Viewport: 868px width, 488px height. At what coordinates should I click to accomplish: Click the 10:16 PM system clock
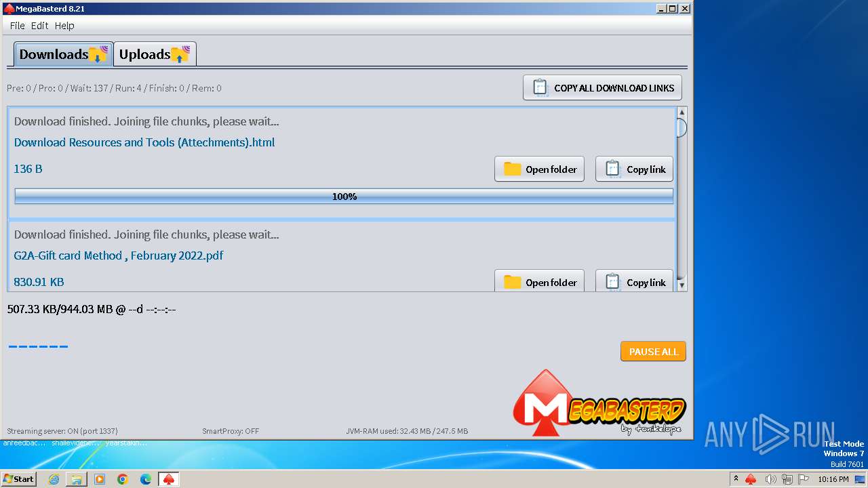pos(833,479)
